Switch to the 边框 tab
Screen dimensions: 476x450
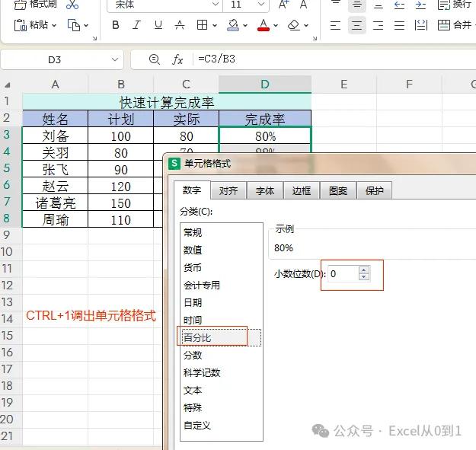(301, 190)
